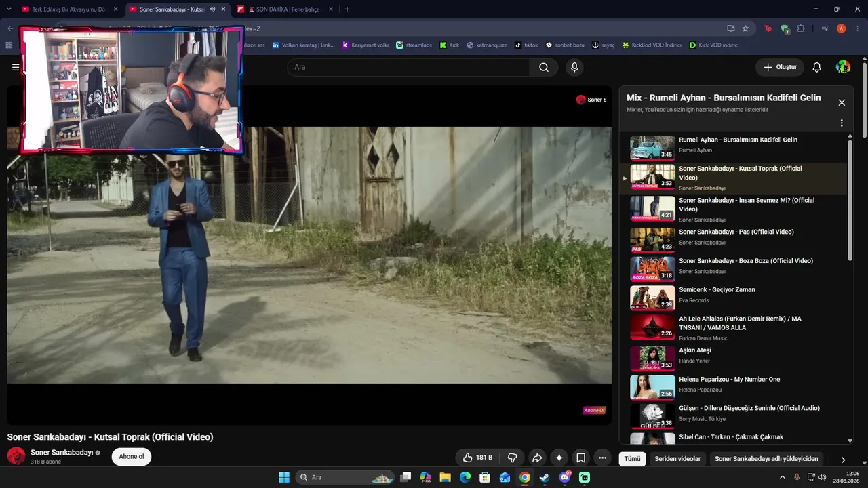This screenshot has height=488, width=868.
Task: Open Chrome media controls icon
Action: point(825,28)
